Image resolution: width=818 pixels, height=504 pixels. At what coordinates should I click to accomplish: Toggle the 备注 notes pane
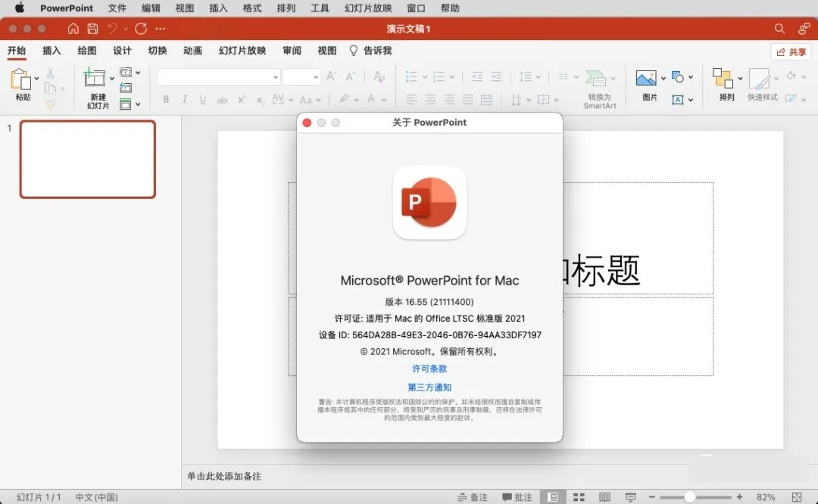pyautogui.click(x=472, y=497)
